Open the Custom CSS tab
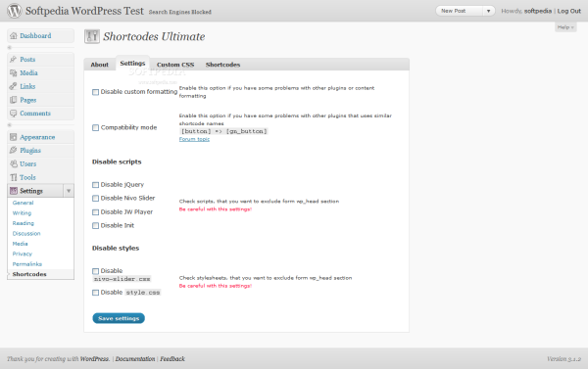 175,65
